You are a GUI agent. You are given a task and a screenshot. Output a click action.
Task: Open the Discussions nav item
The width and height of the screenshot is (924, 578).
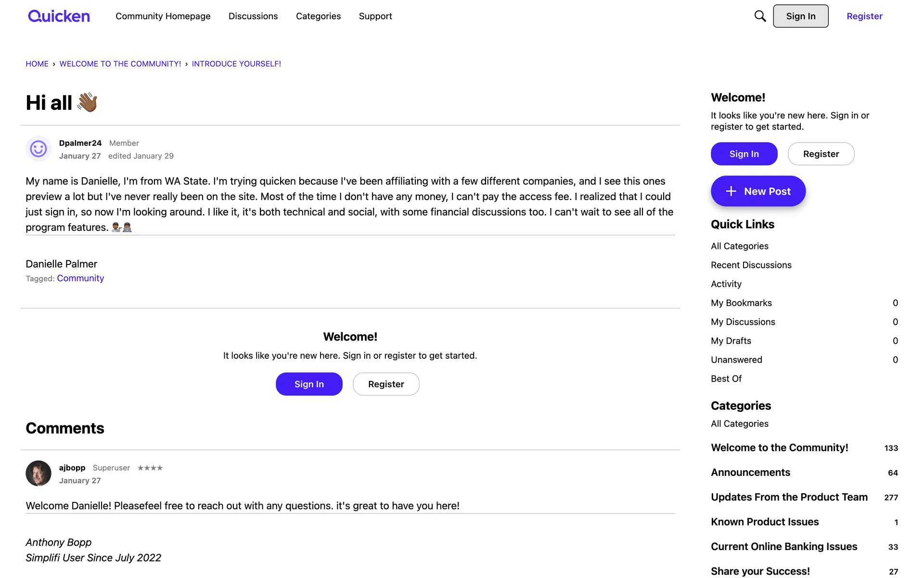pyautogui.click(x=253, y=16)
